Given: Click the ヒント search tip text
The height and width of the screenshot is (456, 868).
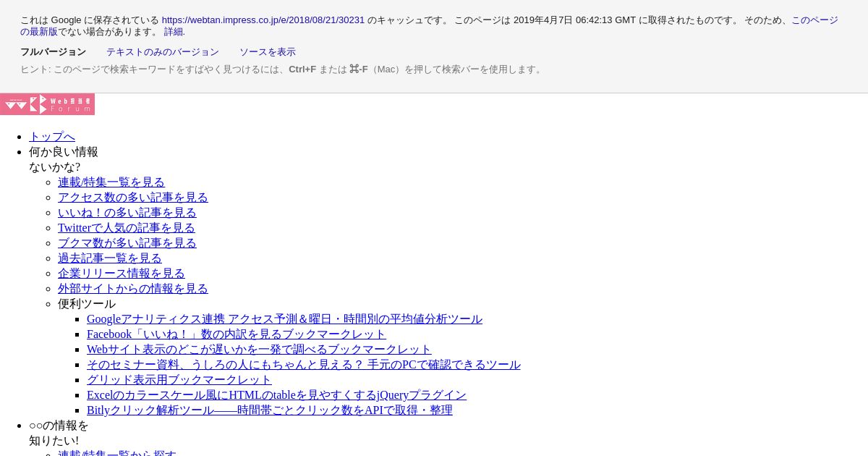Looking at the screenshot, I should coord(282,69).
